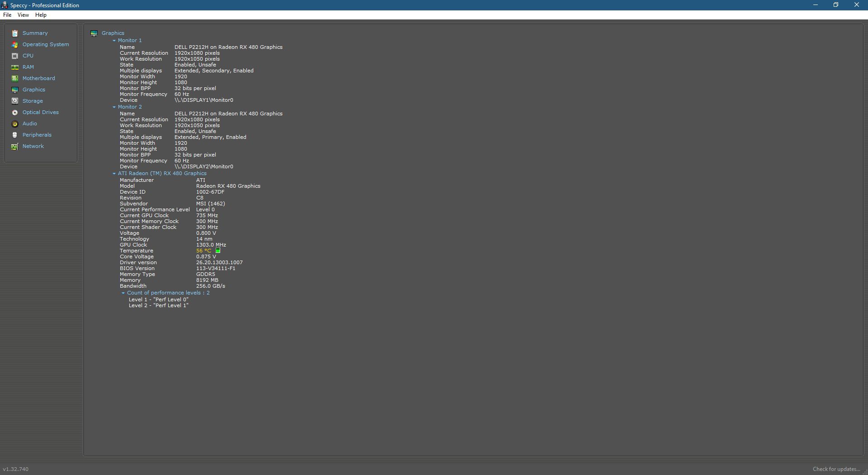Click the Memory Type GDDR5 value

click(206, 274)
